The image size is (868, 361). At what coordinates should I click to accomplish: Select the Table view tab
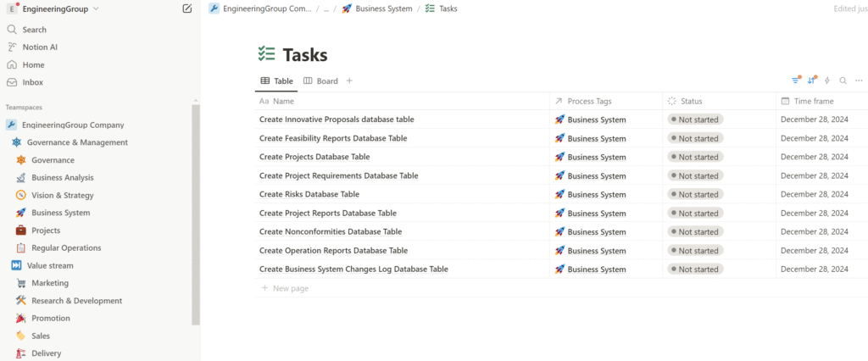click(276, 81)
